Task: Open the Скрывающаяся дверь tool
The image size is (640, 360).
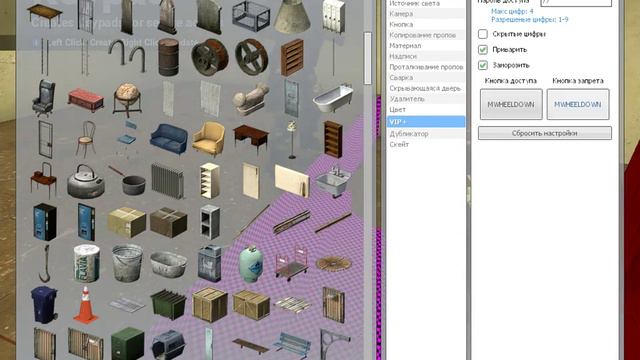Action: point(426,88)
